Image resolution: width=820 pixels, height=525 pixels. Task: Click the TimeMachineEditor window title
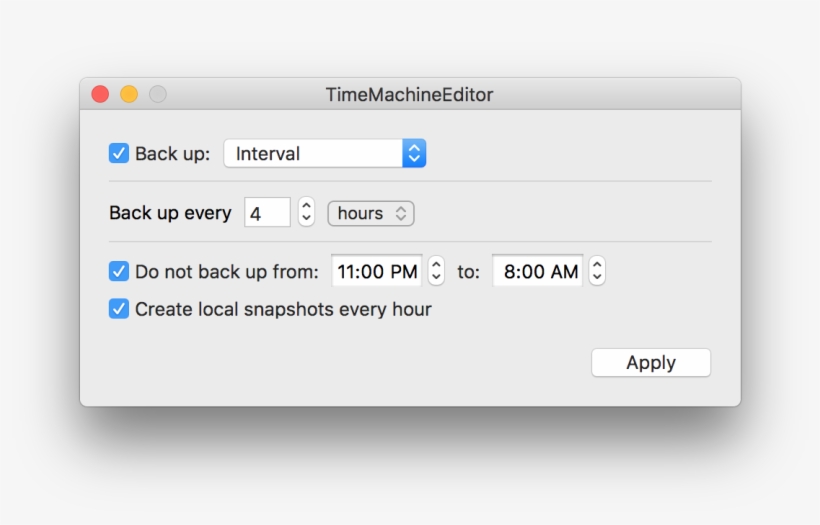[x=409, y=95]
